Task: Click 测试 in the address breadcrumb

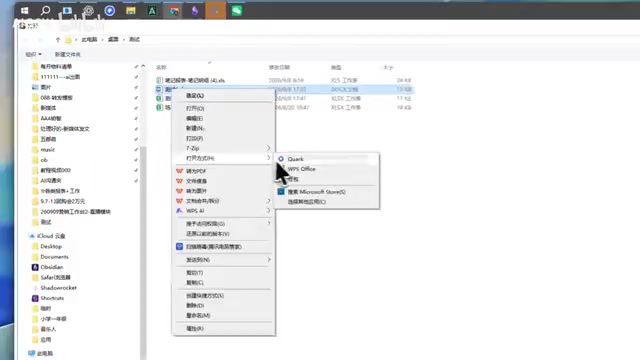Action: click(x=134, y=40)
